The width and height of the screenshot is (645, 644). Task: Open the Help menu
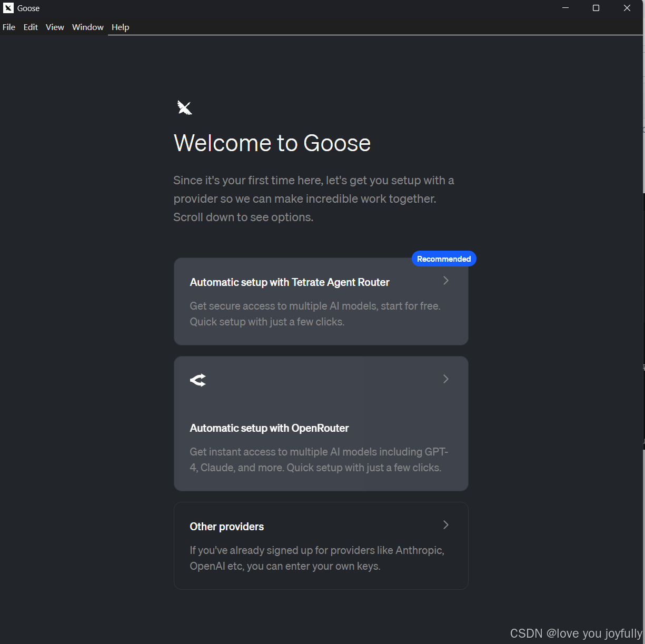pyautogui.click(x=120, y=27)
